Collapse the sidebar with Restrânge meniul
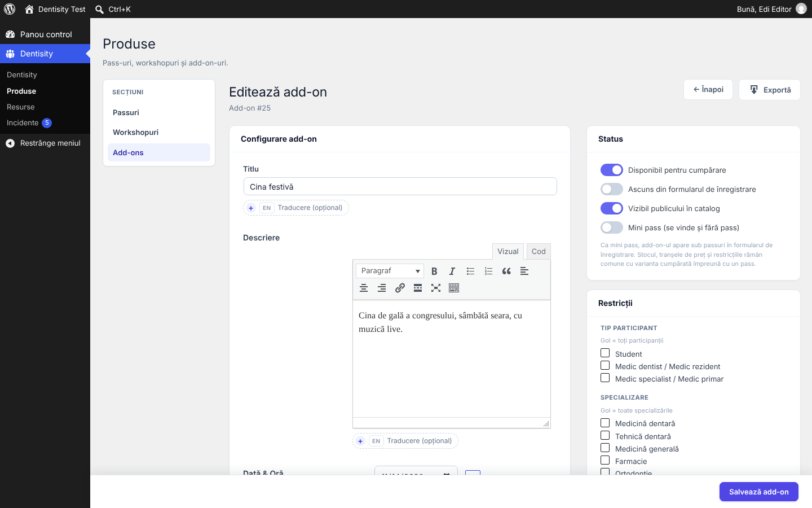812x508 pixels. 45,143
